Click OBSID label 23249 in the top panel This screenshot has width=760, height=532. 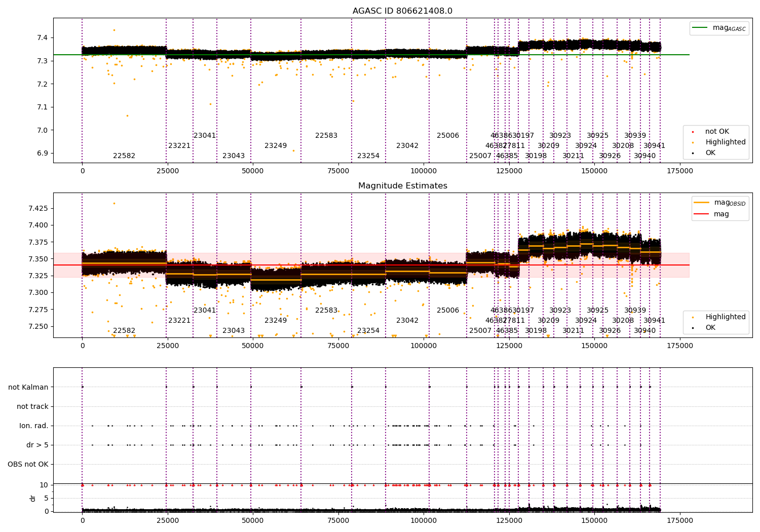276,146
